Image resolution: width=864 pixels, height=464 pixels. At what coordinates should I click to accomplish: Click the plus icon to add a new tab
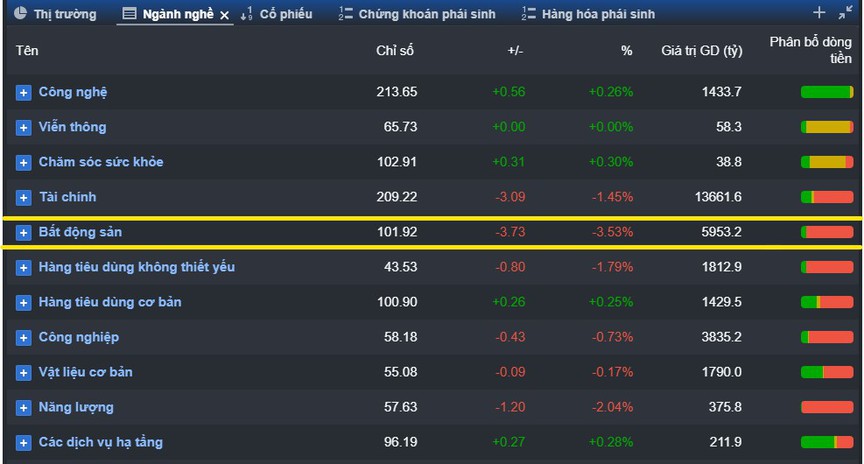(819, 13)
